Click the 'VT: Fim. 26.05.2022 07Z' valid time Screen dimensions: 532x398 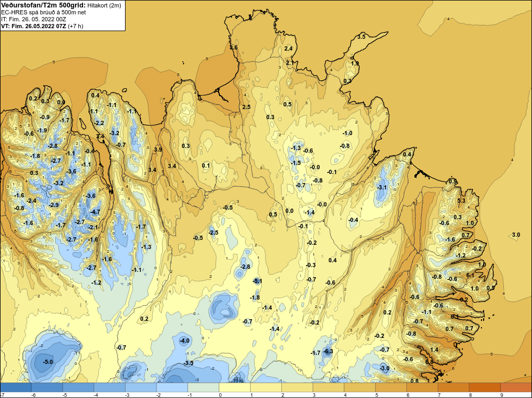click(34, 26)
